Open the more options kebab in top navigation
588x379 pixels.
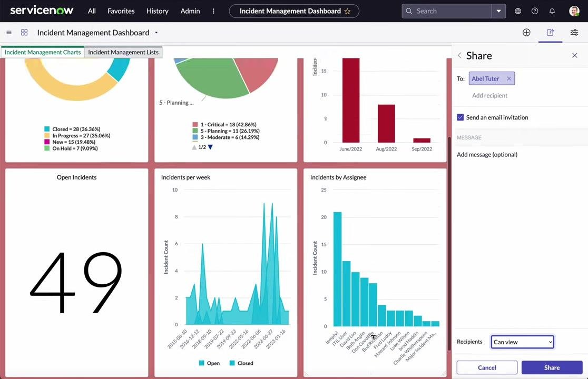pyautogui.click(x=213, y=11)
